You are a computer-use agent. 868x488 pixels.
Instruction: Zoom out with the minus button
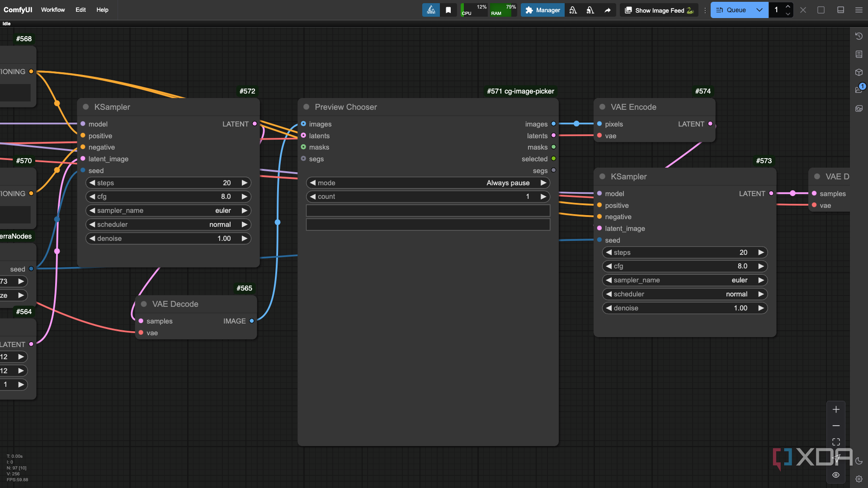[x=836, y=426]
